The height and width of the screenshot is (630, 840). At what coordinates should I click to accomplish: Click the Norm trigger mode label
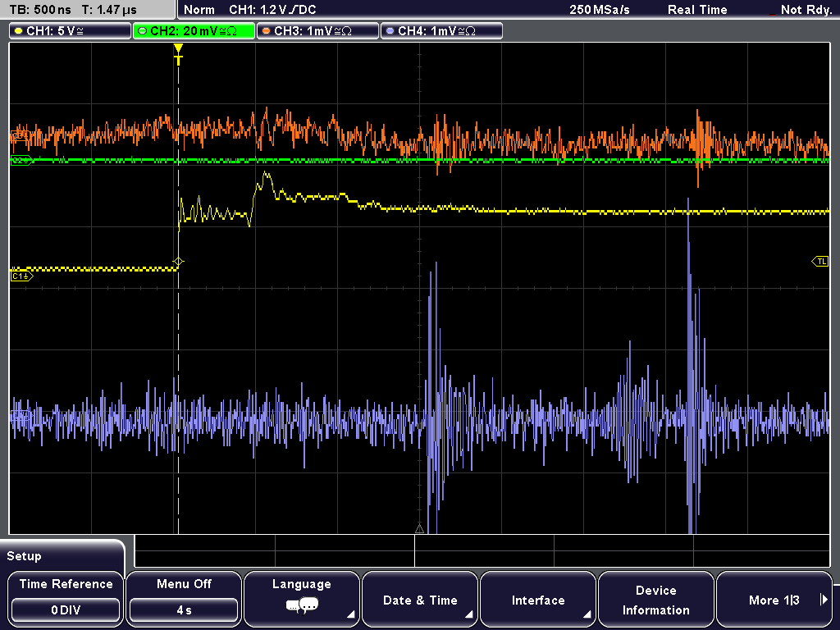(199, 10)
